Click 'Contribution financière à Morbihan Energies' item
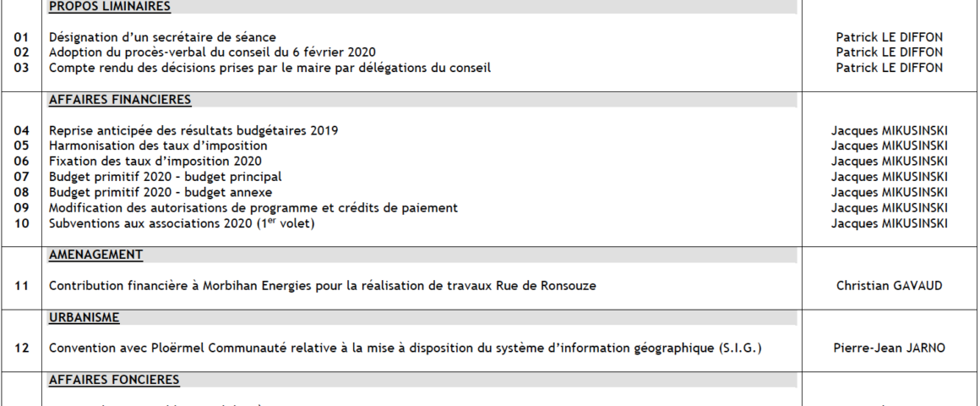 coord(322,286)
